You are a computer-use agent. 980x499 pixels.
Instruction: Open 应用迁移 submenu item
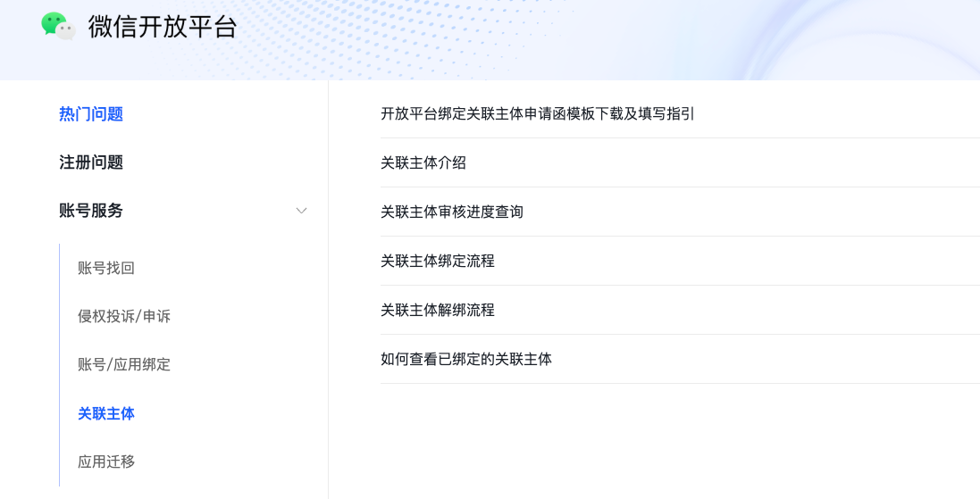[106, 462]
